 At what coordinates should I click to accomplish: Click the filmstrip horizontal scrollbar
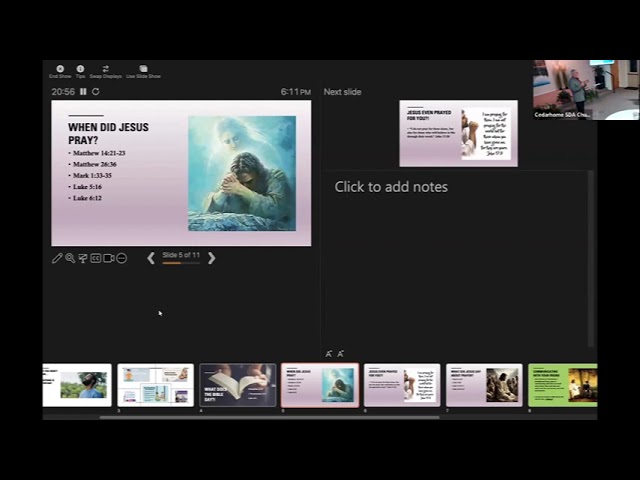pos(269,417)
